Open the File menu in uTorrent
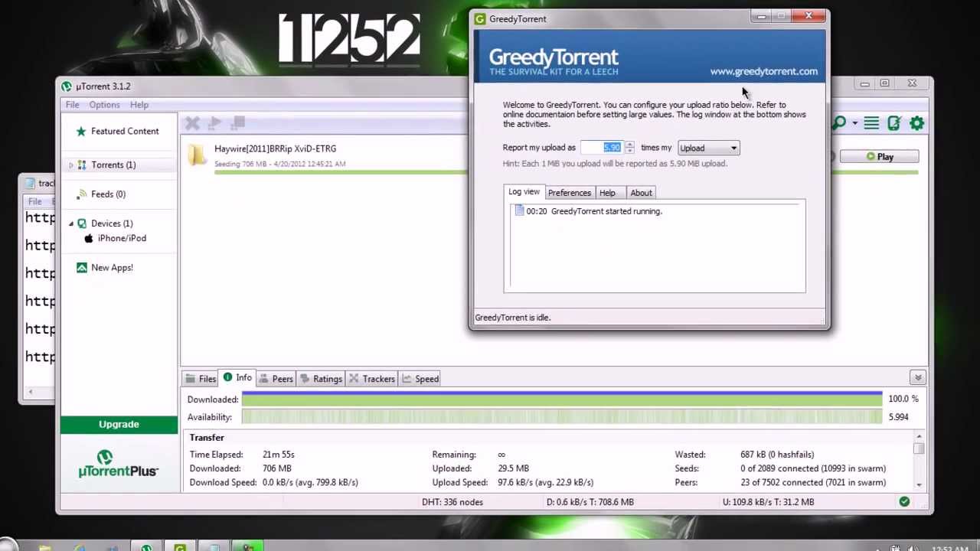The width and height of the screenshot is (980, 551). tap(72, 105)
